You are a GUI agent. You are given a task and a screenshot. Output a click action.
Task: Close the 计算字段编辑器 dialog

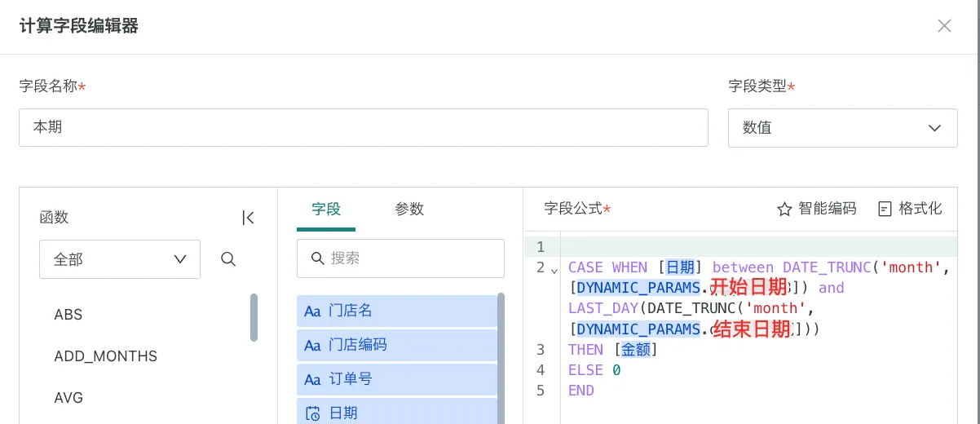(944, 26)
